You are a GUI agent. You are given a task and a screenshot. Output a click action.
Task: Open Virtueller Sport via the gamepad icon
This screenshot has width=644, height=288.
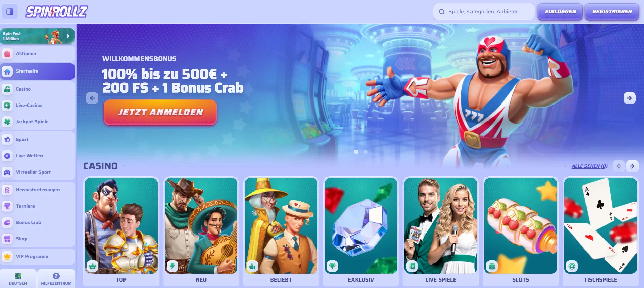click(x=7, y=172)
